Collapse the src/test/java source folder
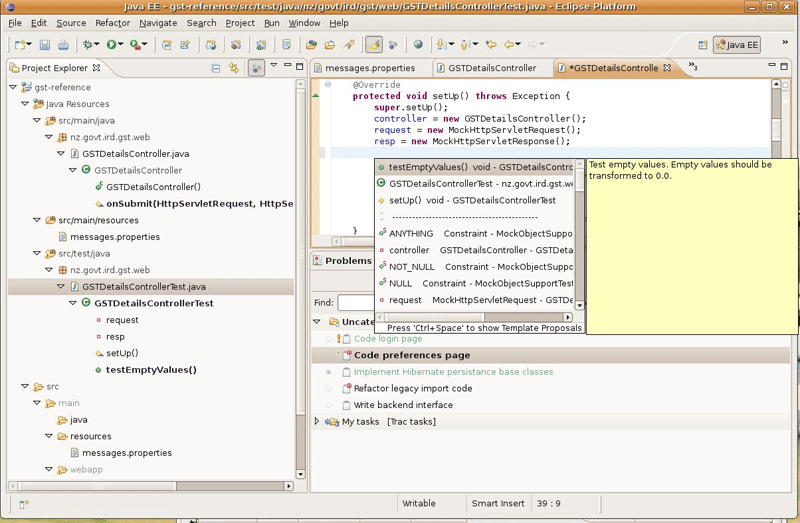Viewport: 800px width, 523px height. pyautogui.click(x=37, y=253)
